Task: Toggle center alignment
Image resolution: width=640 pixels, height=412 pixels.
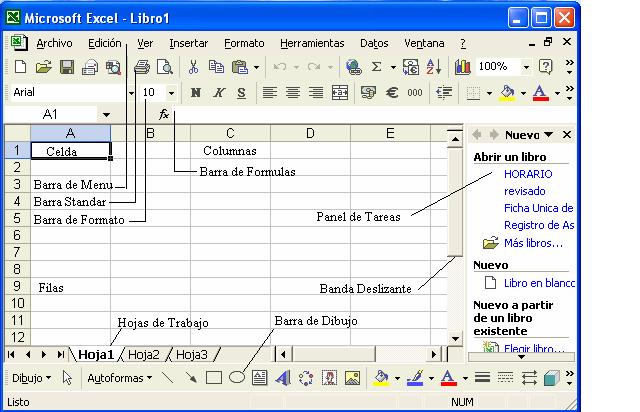Action: pyautogui.click(x=293, y=93)
